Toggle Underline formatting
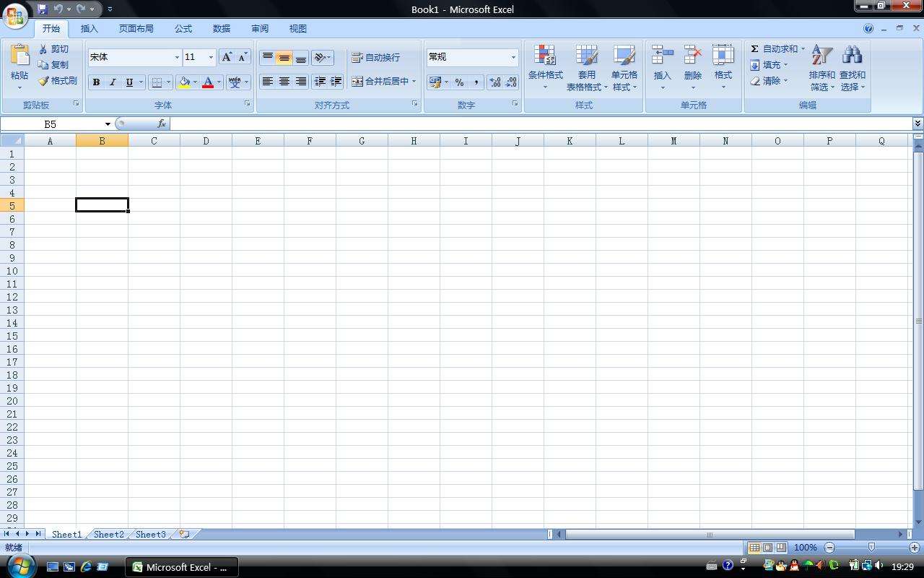This screenshot has width=924, height=578. (128, 82)
